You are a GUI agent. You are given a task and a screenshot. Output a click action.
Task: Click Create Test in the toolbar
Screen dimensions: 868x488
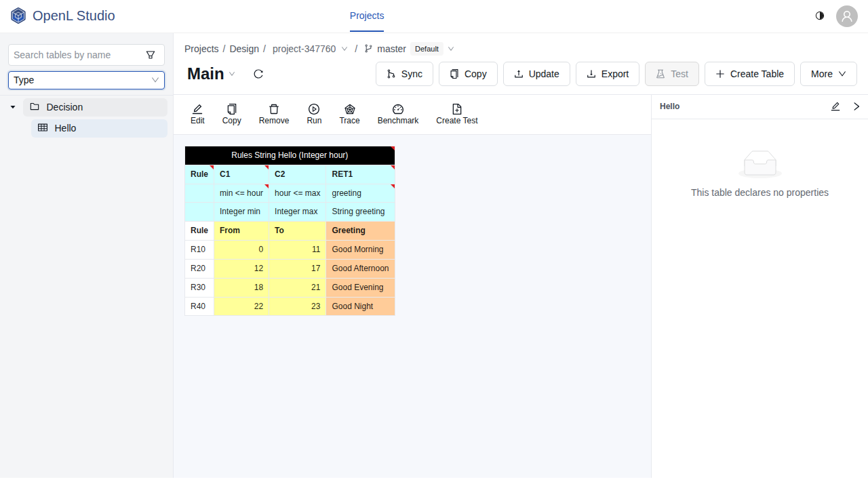[x=457, y=114]
